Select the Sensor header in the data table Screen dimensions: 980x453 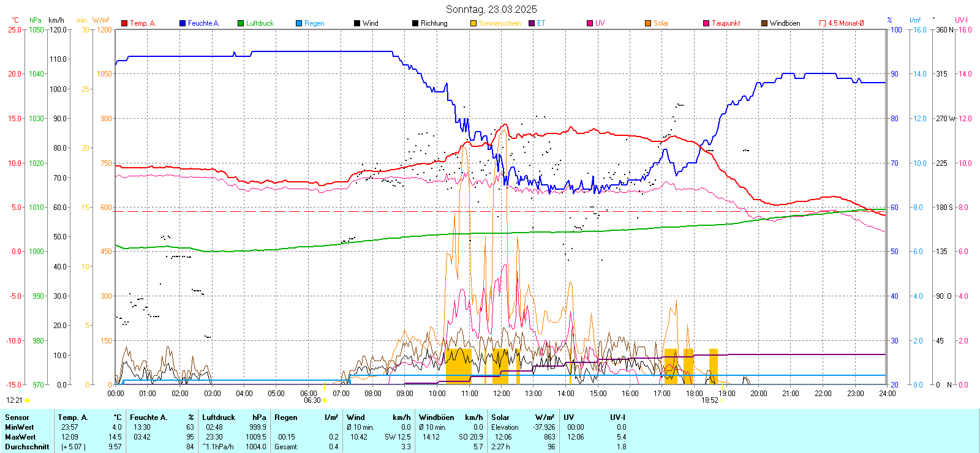point(17,417)
